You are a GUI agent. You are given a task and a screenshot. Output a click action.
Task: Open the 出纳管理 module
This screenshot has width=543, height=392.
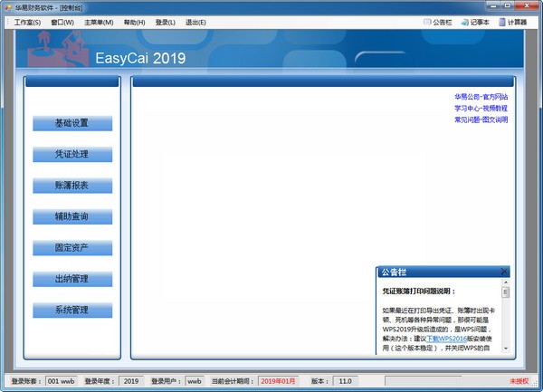72,279
